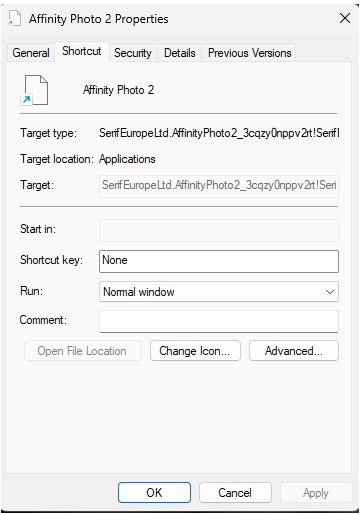Image resolution: width=361 pixels, height=514 pixels.
Task: Dismiss the dialog with Cancel
Action: (x=235, y=493)
